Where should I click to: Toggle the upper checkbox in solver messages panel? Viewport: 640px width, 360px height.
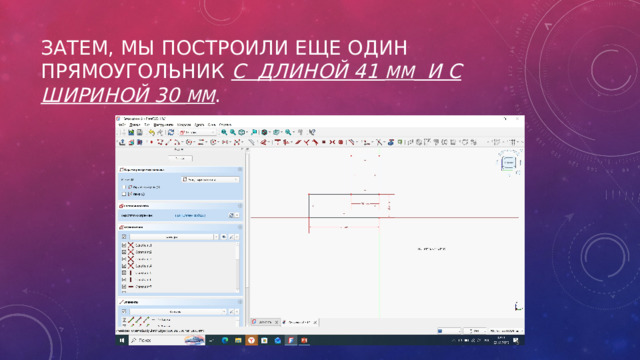(124, 187)
